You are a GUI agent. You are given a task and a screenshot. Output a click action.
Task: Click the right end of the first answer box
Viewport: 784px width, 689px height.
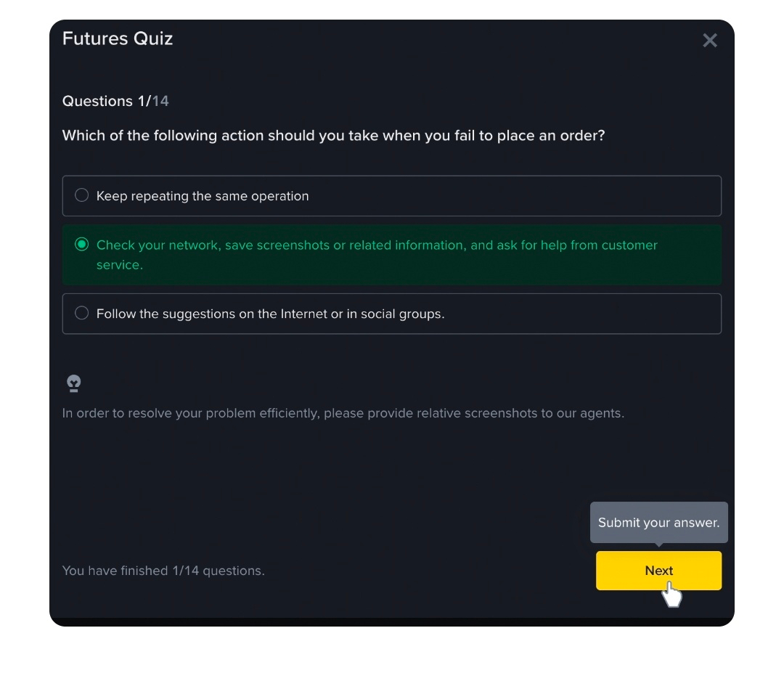[697, 196]
